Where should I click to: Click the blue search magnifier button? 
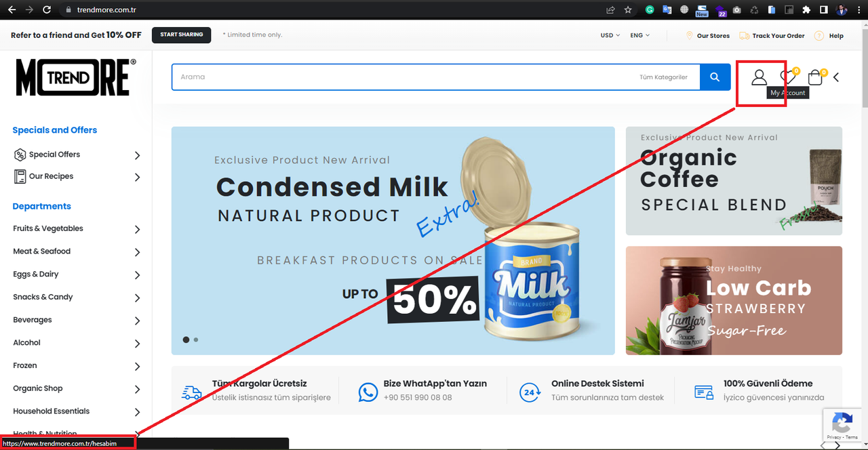715,77
